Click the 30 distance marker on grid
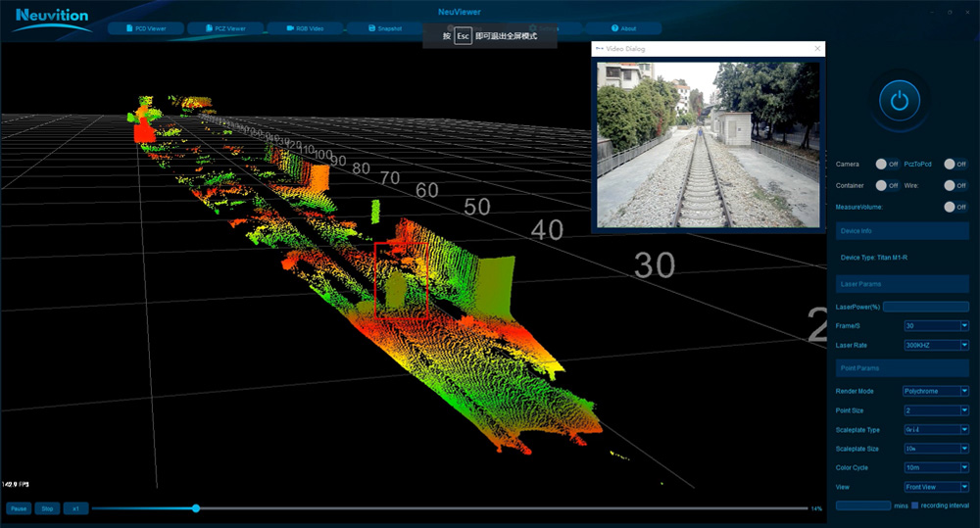The width and height of the screenshot is (980, 528). 655,264
